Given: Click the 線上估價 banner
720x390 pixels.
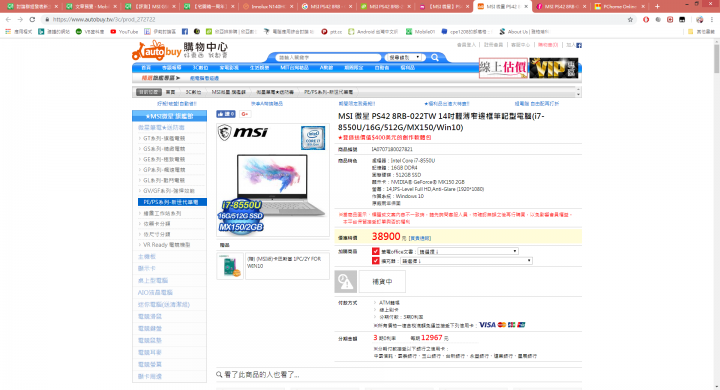Looking at the screenshot, I should (x=503, y=68).
